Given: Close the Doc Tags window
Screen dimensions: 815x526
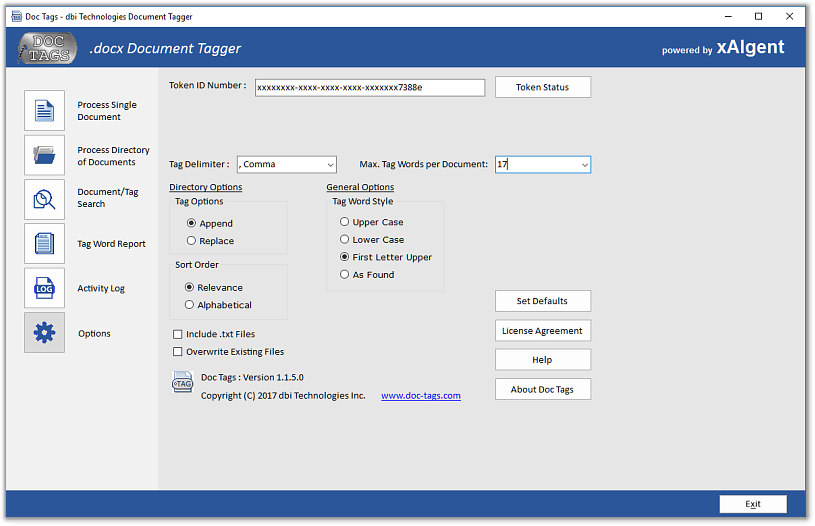Looking at the screenshot, I should [789, 16].
